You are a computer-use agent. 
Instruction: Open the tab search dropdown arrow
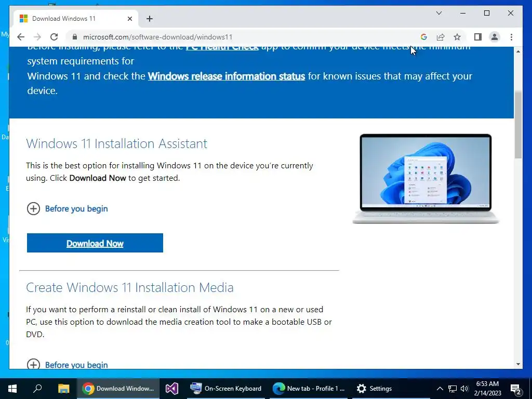438,13
